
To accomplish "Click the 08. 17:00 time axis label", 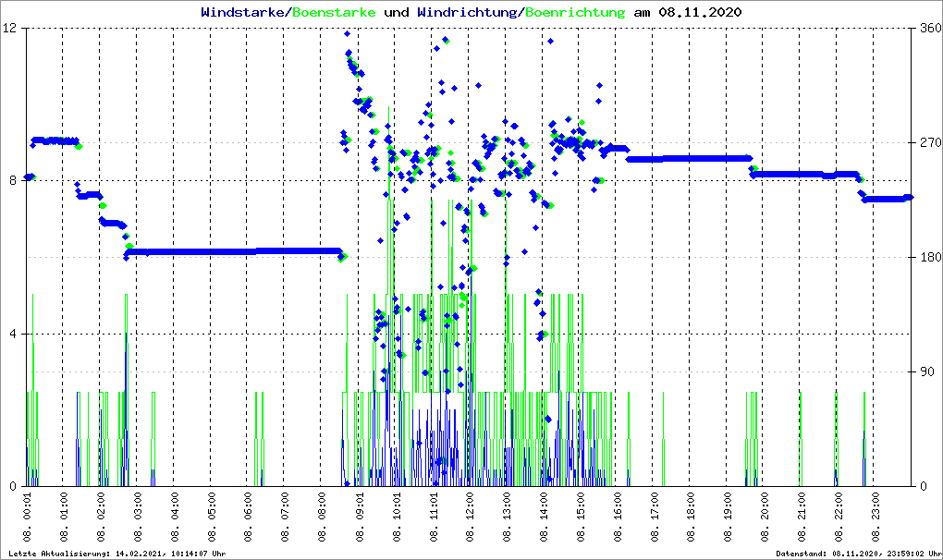I will (654, 517).
